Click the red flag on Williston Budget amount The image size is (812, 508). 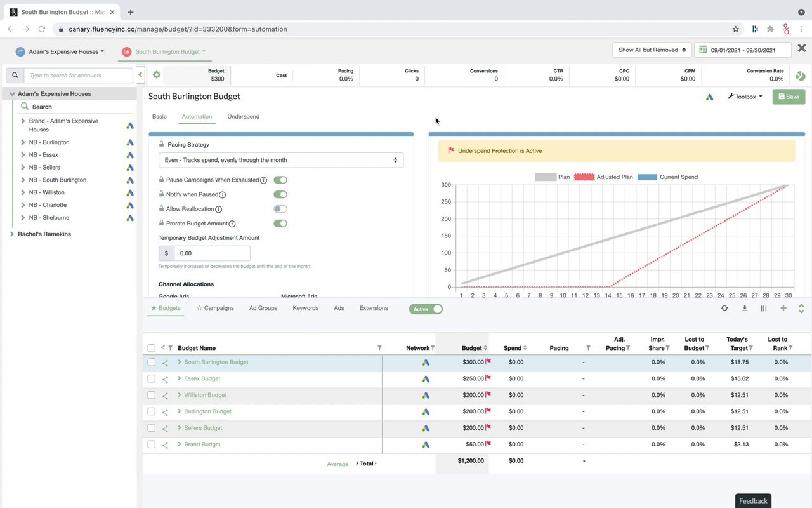pos(488,394)
